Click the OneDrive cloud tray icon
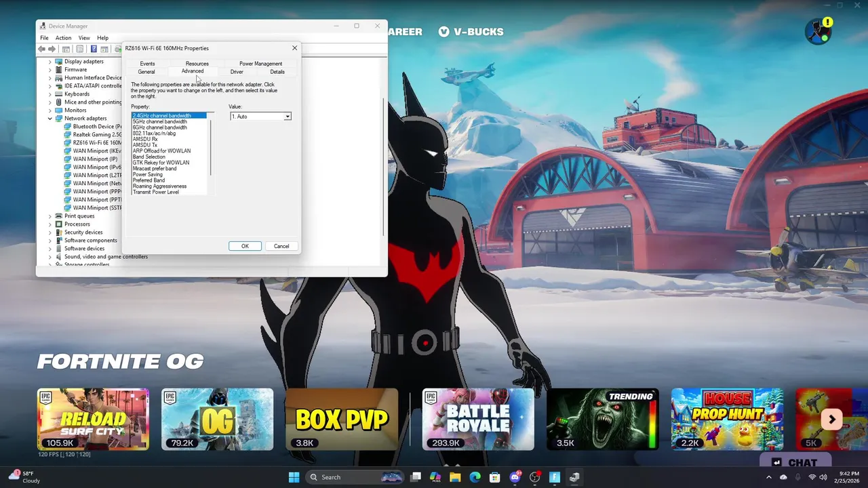868x488 pixels. click(783, 477)
